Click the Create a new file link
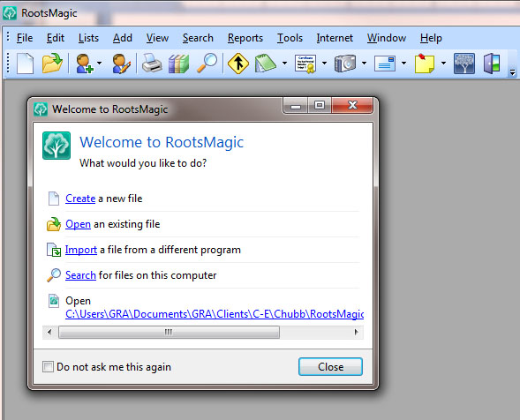520x420 pixels. pyautogui.click(x=80, y=199)
